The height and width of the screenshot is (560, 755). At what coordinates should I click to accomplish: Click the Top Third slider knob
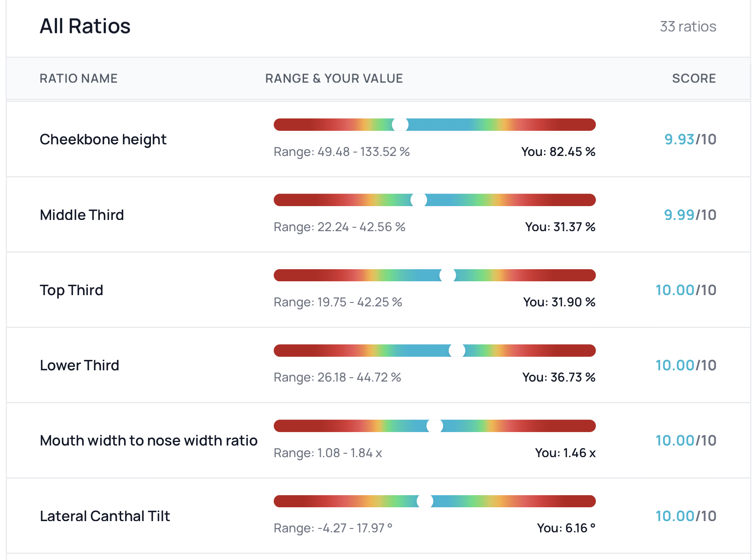click(448, 275)
